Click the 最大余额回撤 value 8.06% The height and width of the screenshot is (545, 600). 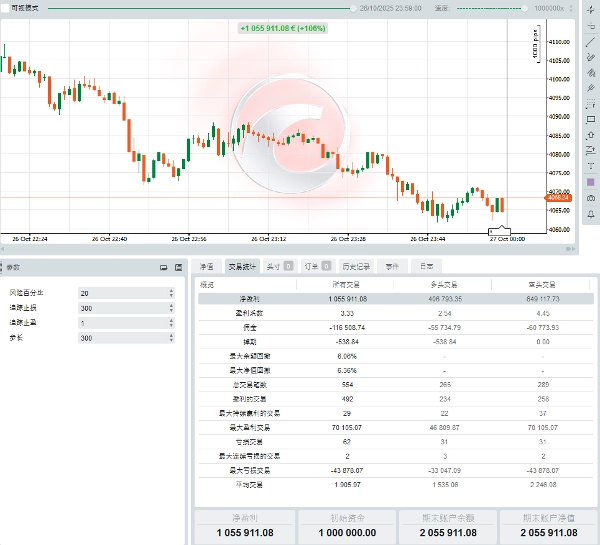tap(347, 356)
